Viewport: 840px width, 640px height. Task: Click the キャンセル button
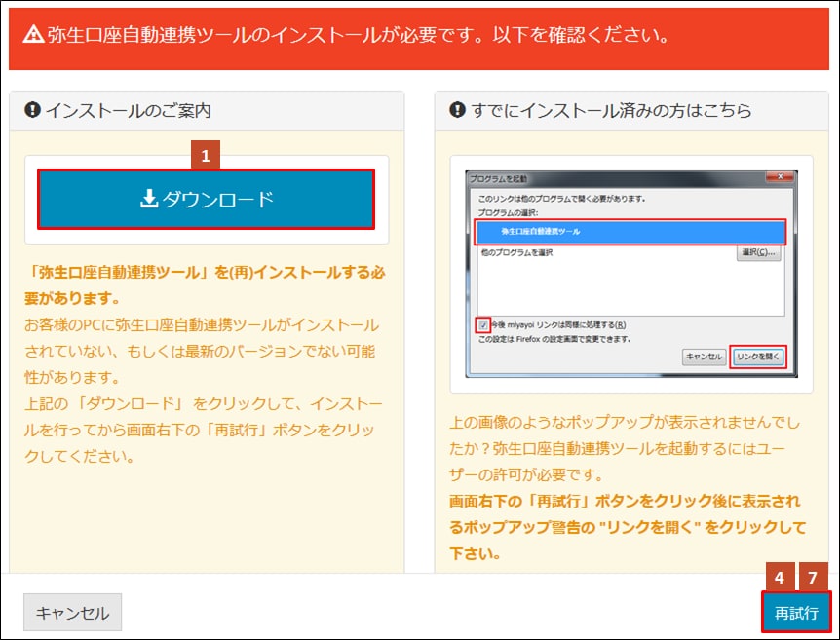pyautogui.click(x=72, y=612)
